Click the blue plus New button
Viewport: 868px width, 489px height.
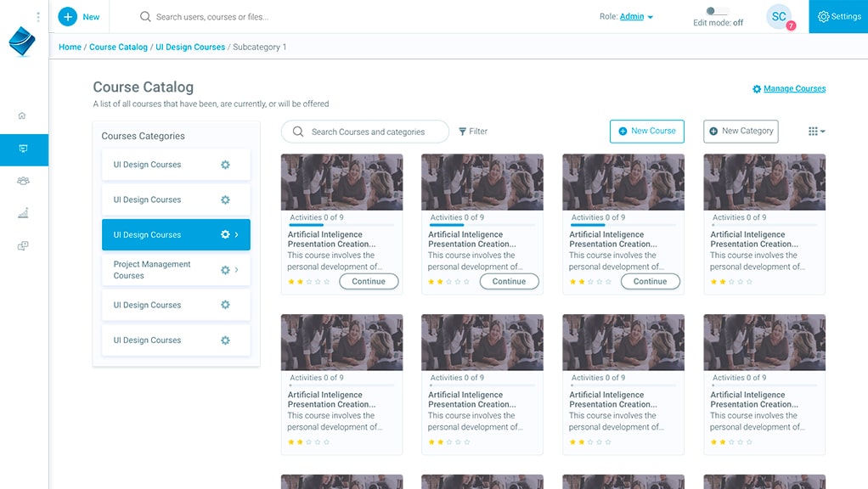pos(79,17)
